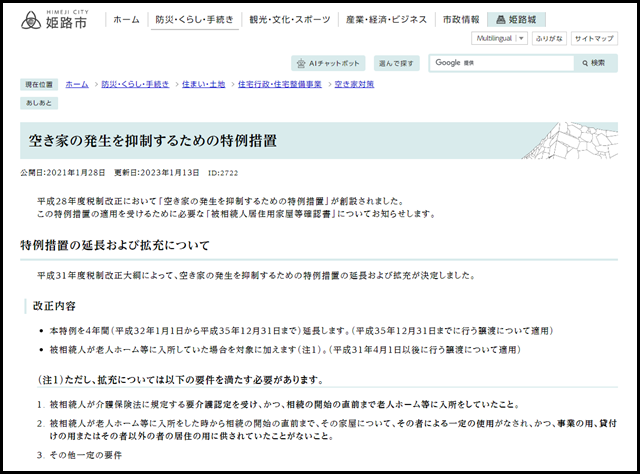Follow the 空き家対策 breadcrumb link
The image size is (640, 474).
pyautogui.click(x=354, y=84)
